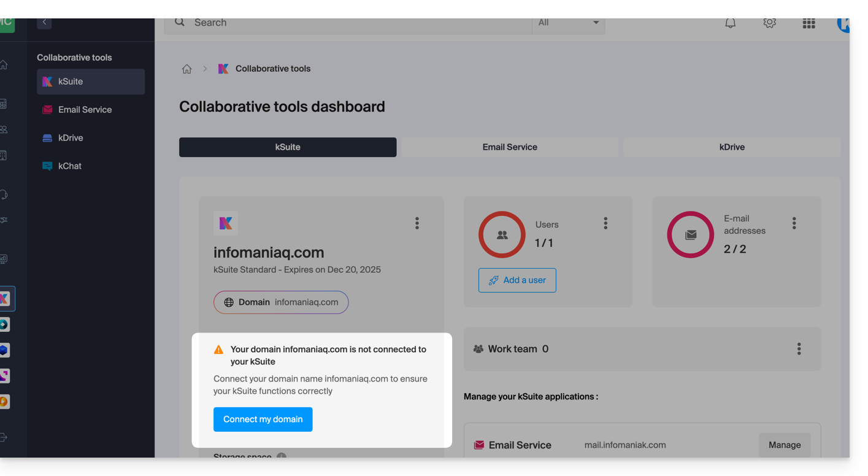The width and height of the screenshot is (868, 476).
Task: Expand the search filter 'All' dropdown
Action: [569, 23]
